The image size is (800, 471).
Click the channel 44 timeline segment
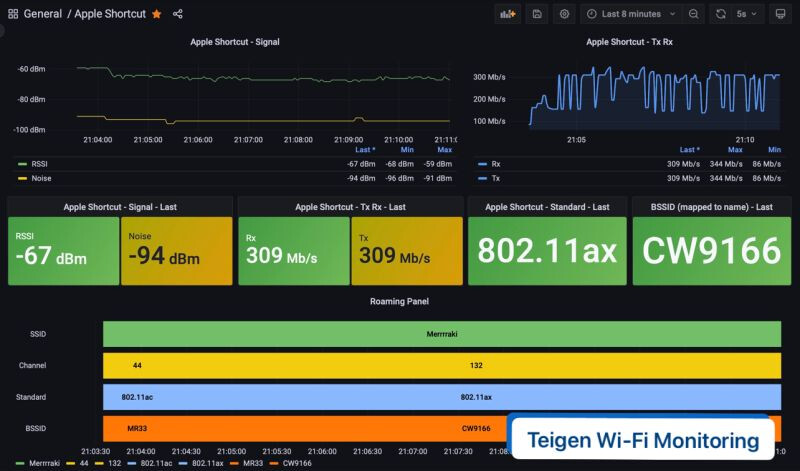[x=137, y=365]
